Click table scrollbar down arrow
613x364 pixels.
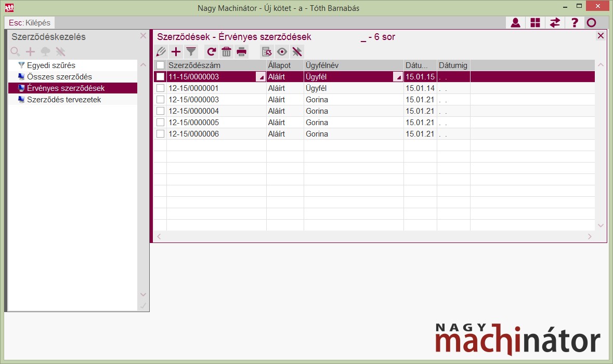pyautogui.click(x=601, y=225)
